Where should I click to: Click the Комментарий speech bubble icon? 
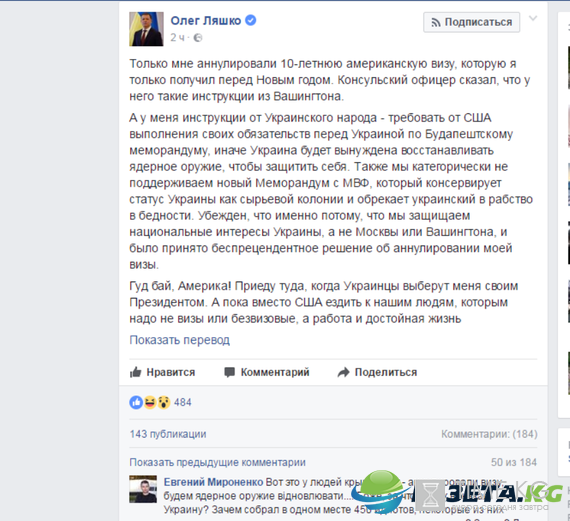tap(229, 372)
